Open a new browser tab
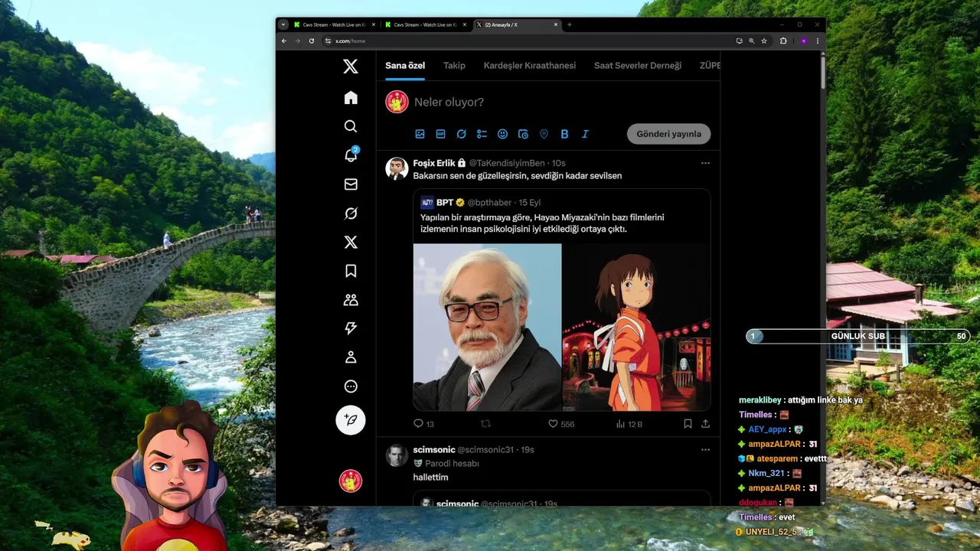This screenshot has width=980, height=551. pos(569,24)
